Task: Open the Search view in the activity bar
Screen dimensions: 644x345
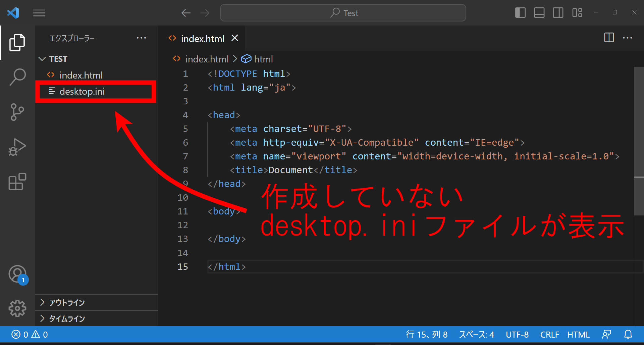Action: coord(17,77)
